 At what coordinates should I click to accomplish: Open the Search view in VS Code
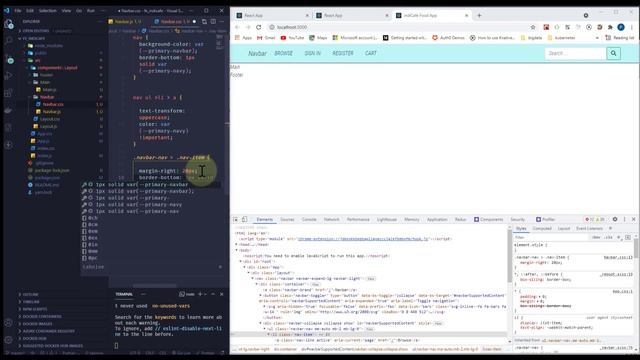(9, 41)
